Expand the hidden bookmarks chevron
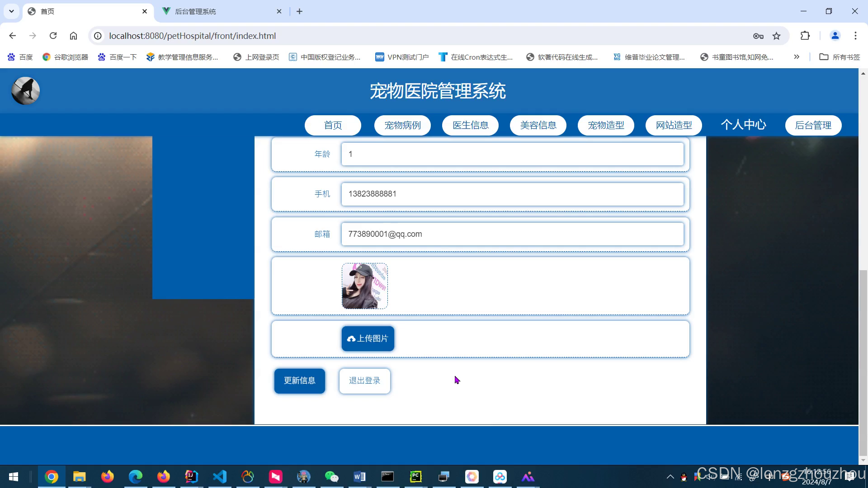The image size is (868, 488). (797, 57)
